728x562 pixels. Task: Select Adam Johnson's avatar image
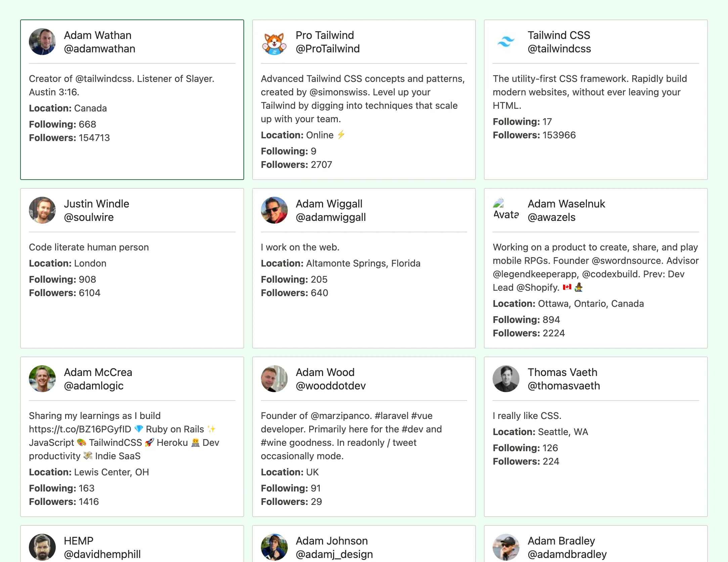tap(274, 547)
